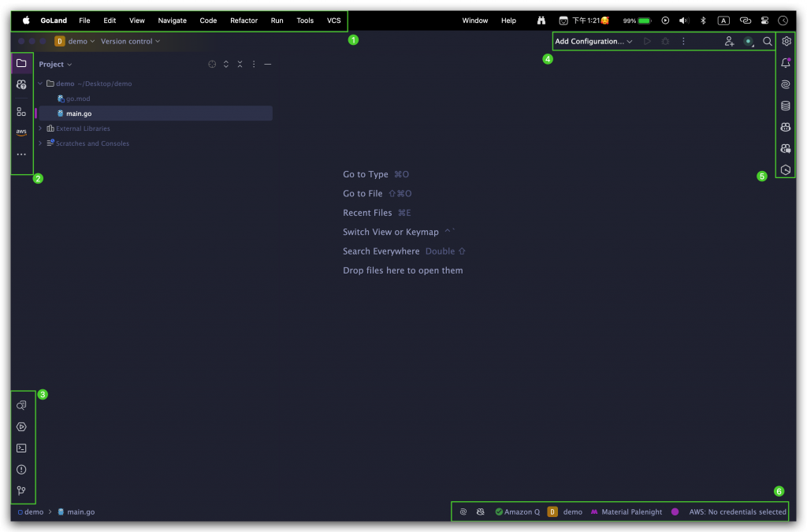This screenshot has width=807, height=532.
Task: Open the File menu
Action: [x=84, y=20]
